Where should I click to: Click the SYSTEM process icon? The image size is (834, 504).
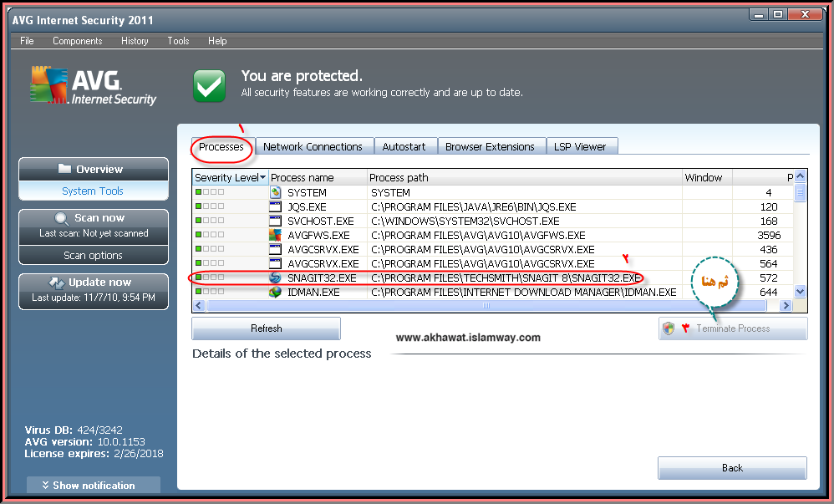point(275,192)
